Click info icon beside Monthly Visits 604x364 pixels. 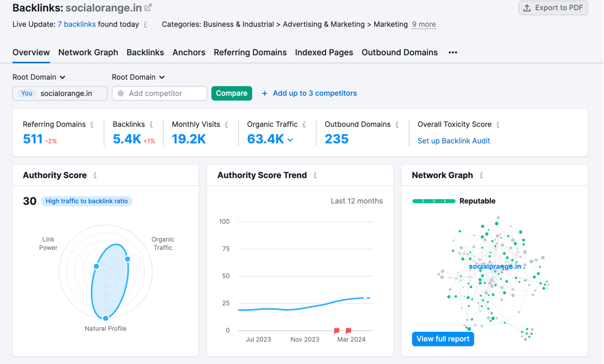[227, 124]
